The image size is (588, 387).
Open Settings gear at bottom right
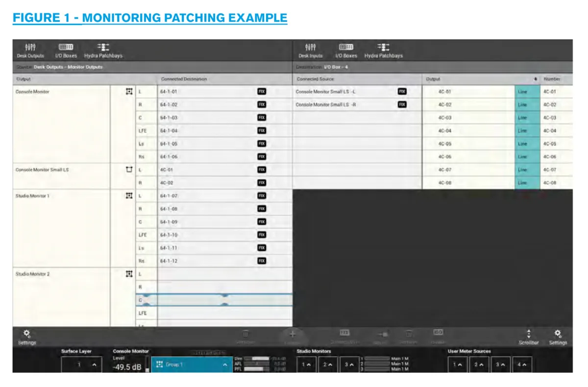click(x=558, y=337)
